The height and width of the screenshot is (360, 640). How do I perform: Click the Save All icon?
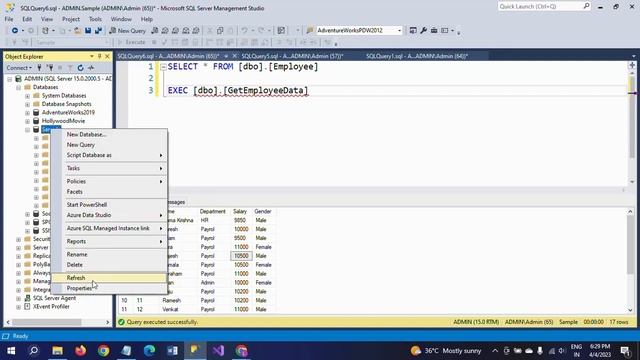98,31
